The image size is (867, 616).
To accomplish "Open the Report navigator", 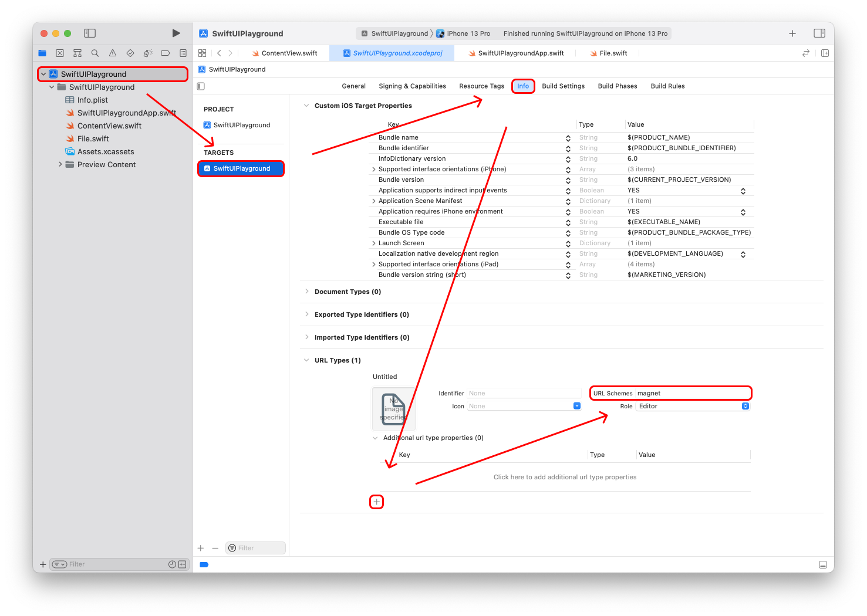I will pyautogui.click(x=183, y=53).
